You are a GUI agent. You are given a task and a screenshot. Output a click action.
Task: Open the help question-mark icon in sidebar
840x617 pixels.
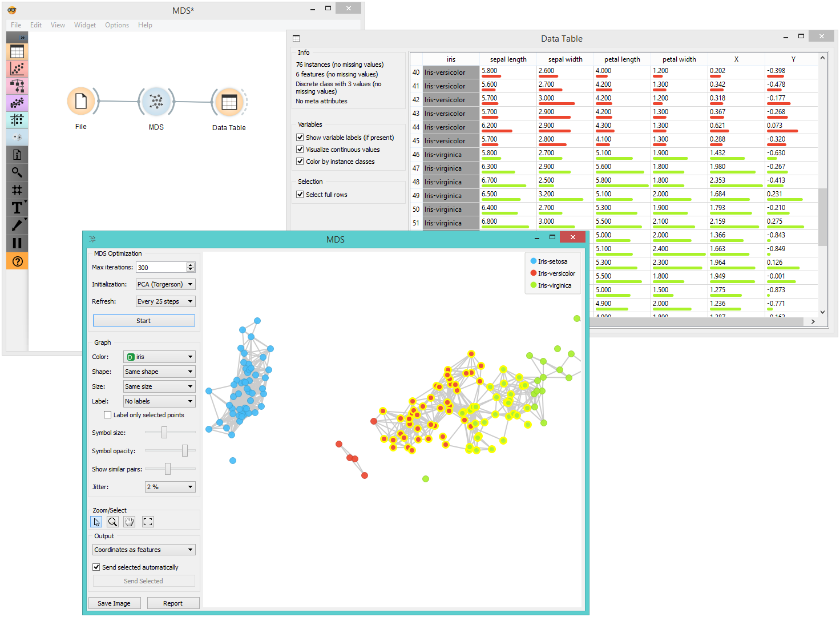(17, 261)
